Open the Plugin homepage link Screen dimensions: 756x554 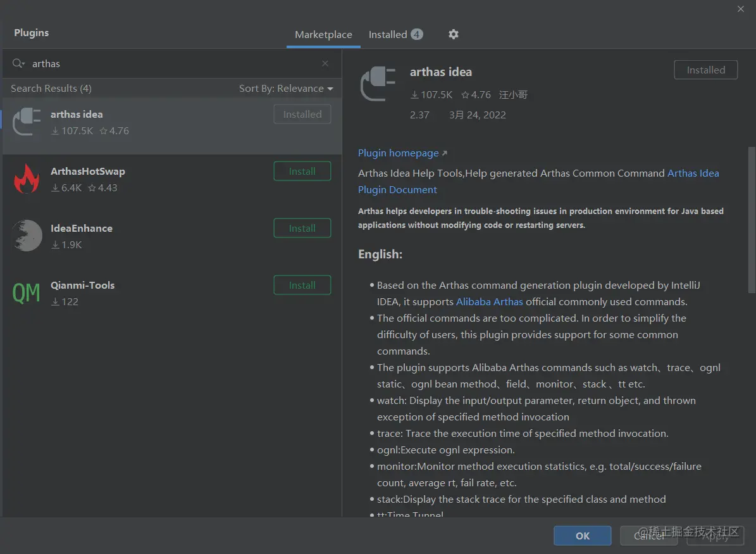point(399,153)
